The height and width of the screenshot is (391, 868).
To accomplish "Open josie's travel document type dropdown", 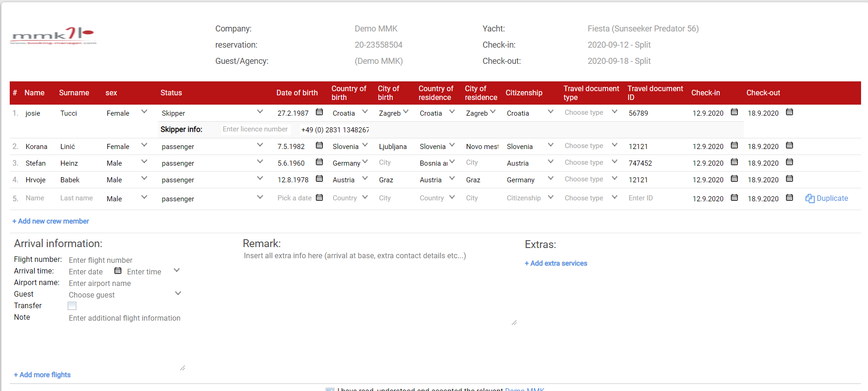I will pos(615,112).
